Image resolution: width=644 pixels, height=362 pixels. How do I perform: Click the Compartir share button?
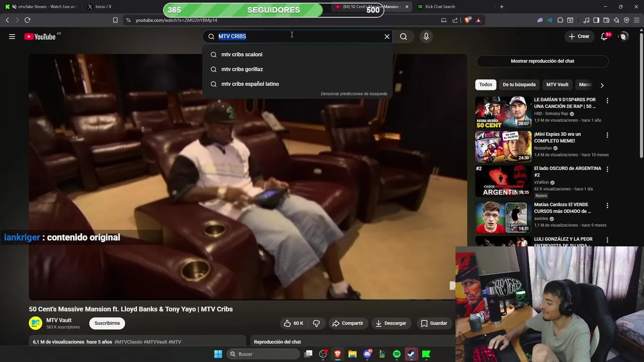(348, 323)
